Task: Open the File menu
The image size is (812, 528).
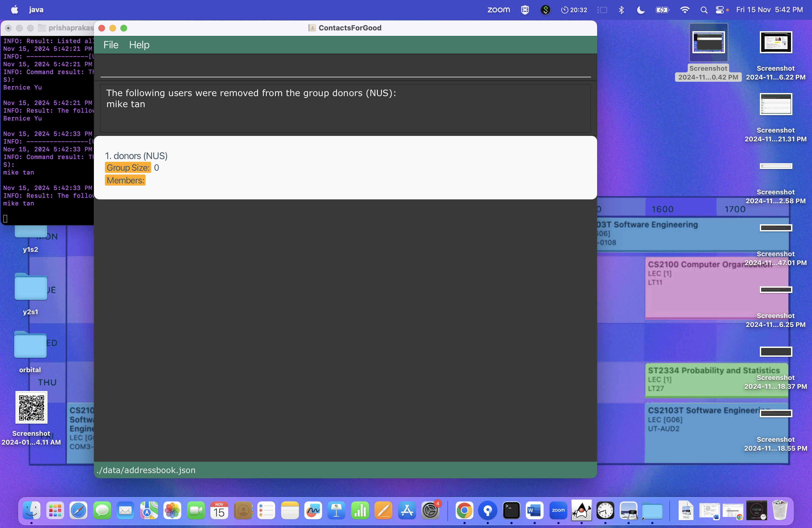Action: 111,45
